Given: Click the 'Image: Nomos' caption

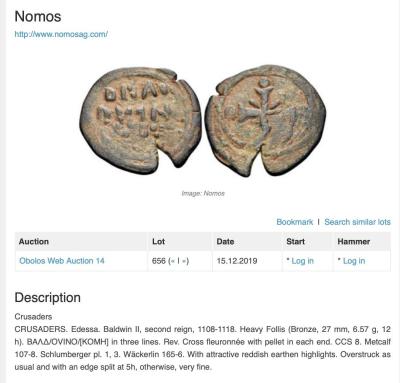Looking at the screenshot, I should tap(203, 193).
